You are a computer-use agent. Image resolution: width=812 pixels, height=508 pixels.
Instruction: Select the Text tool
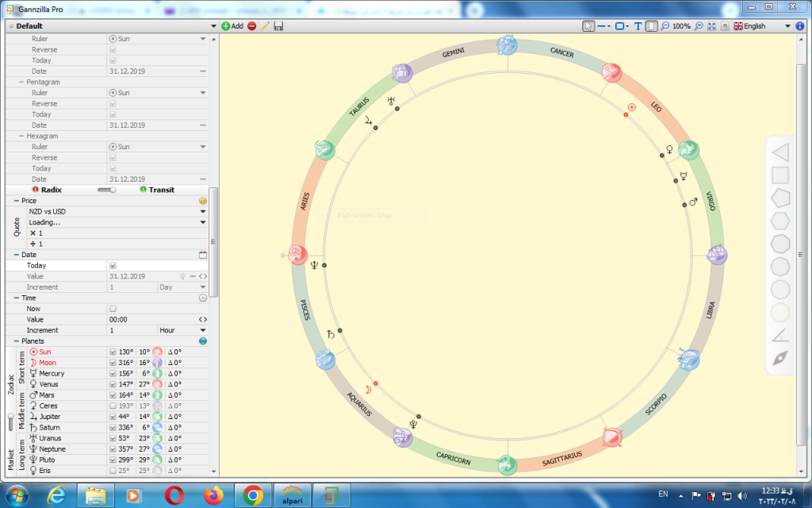pyautogui.click(x=638, y=26)
